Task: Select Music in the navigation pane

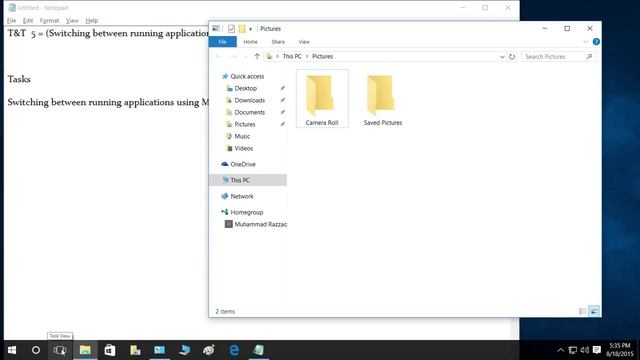Action: [242, 136]
